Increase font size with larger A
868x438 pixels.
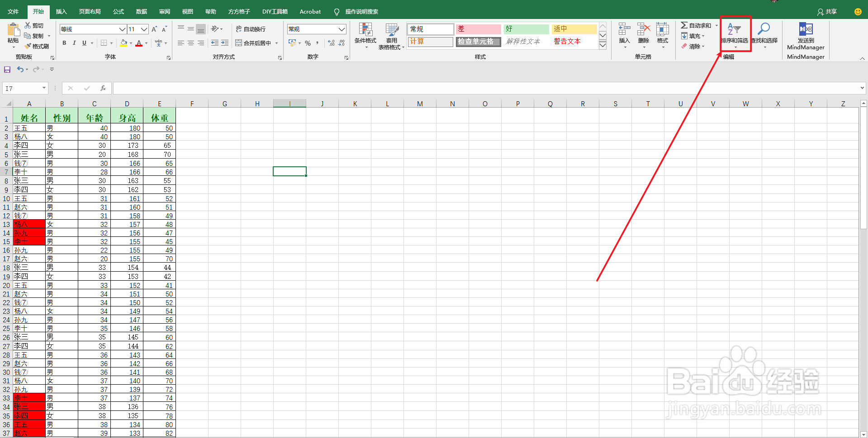point(154,29)
